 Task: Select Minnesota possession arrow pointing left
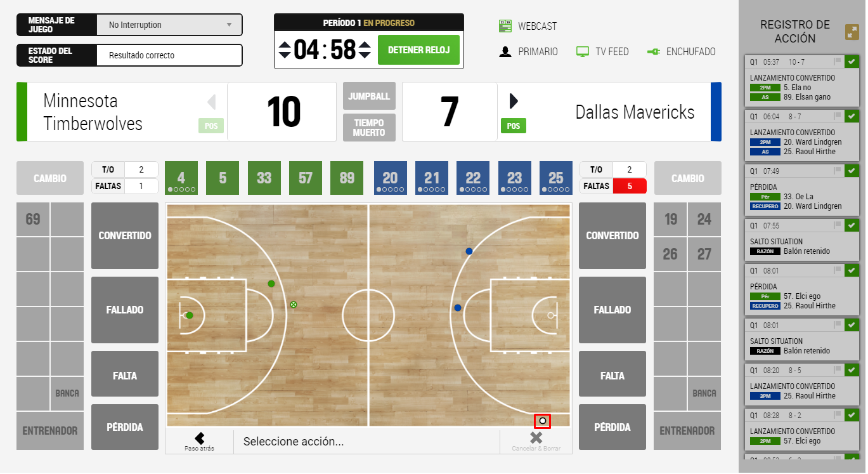click(212, 102)
